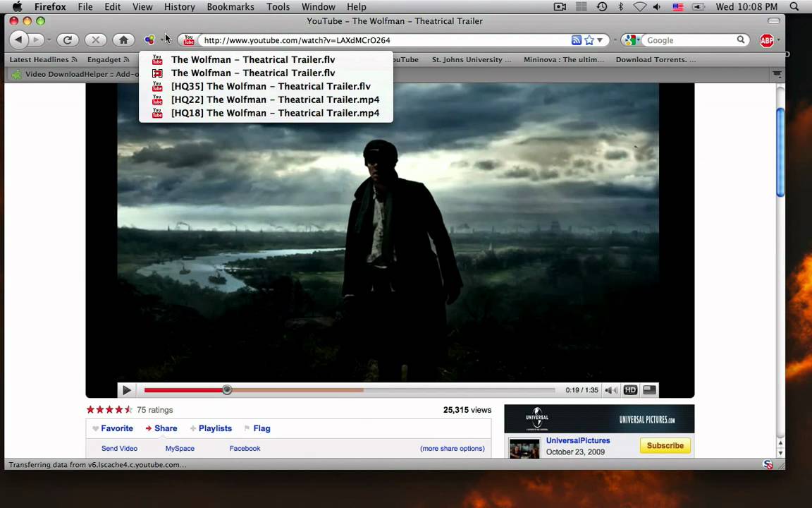Open the Download Torrents bookmark
This screenshot has width=812, height=508.
pyautogui.click(x=656, y=59)
